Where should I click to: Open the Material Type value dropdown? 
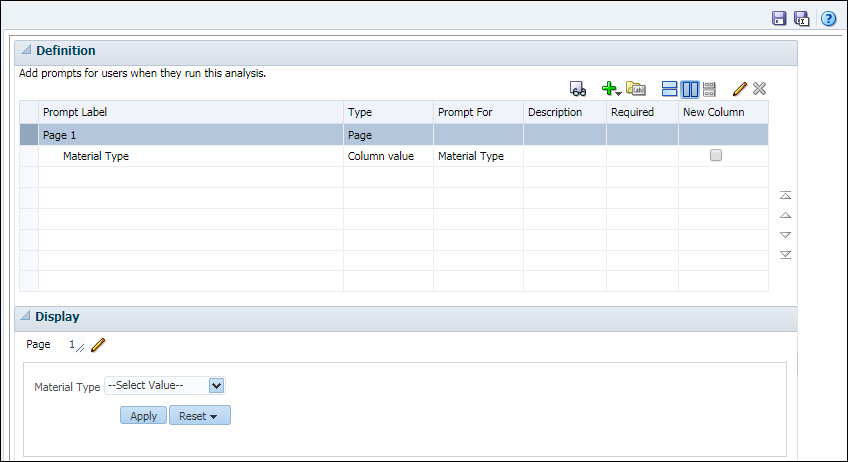pos(217,385)
